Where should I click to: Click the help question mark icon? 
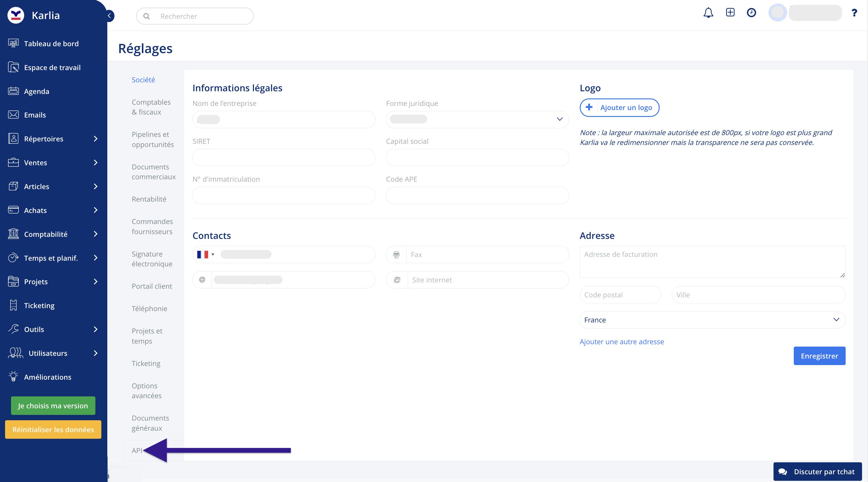point(854,13)
